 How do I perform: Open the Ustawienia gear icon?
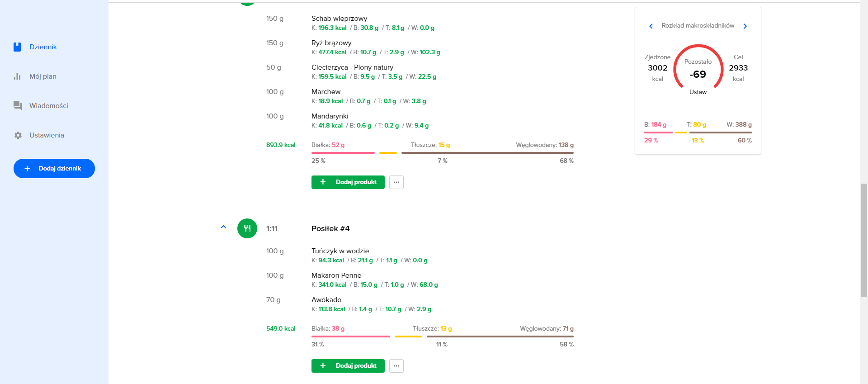(18, 135)
